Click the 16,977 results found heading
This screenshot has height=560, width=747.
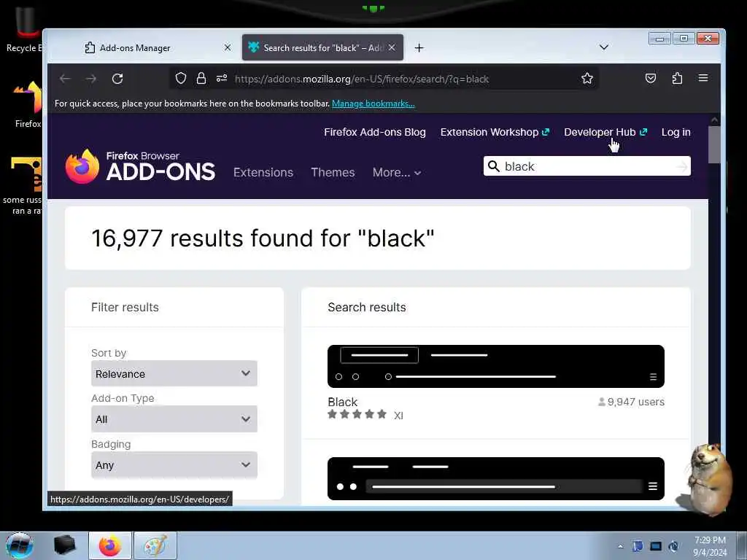pyautogui.click(x=263, y=238)
